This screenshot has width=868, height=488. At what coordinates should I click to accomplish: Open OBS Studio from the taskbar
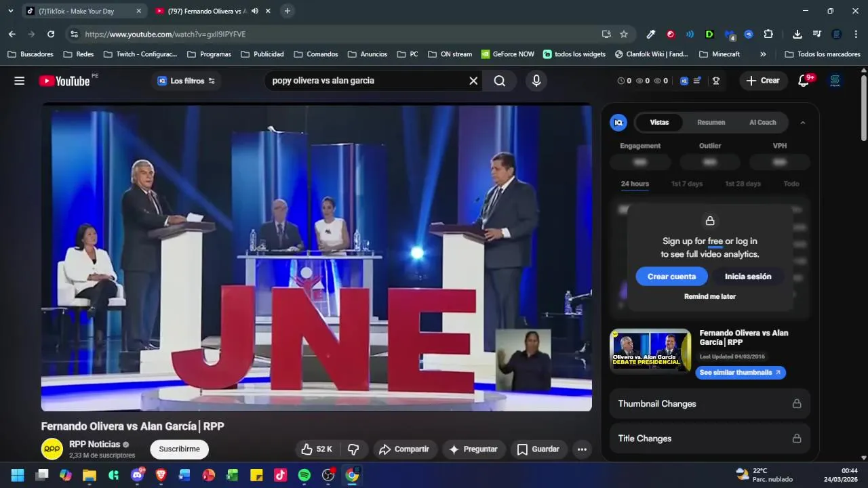coord(328,475)
